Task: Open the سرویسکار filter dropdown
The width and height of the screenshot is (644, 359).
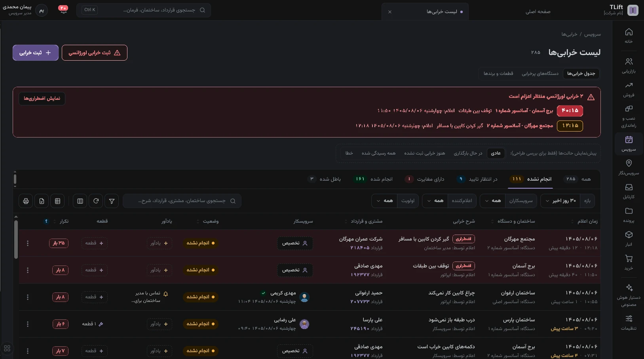Action: [x=509, y=201]
